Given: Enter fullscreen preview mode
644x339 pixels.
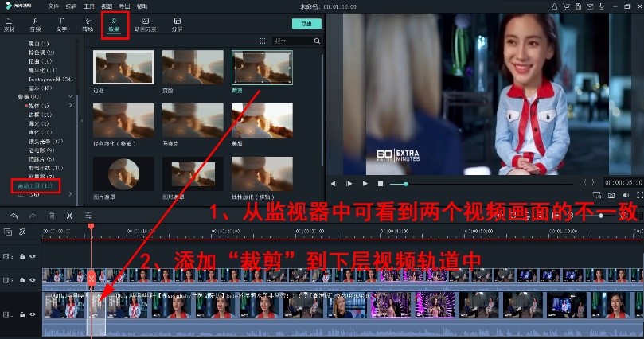Looking at the screenshot, I should point(640,195).
